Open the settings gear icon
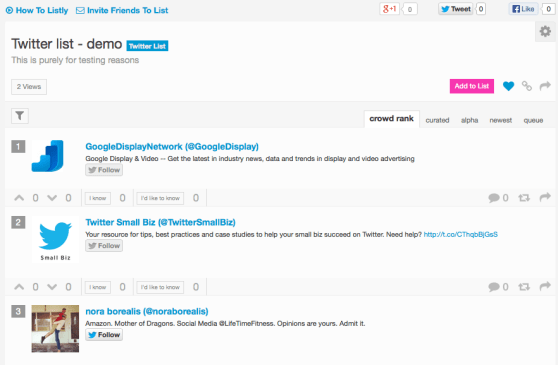 545,32
